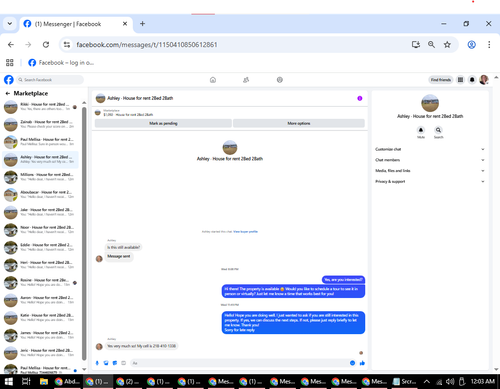The height and width of the screenshot is (389, 500).
Task: View site information icon in address bar
Action: tap(67, 45)
